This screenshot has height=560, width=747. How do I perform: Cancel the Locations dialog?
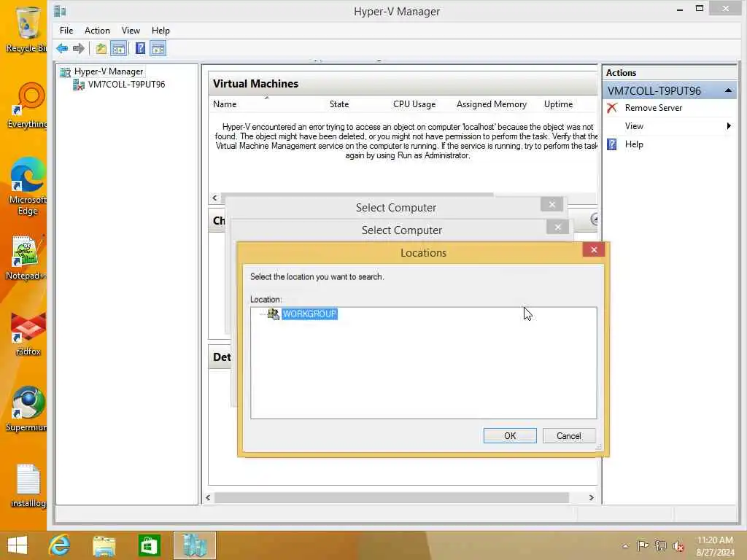coord(569,436)
